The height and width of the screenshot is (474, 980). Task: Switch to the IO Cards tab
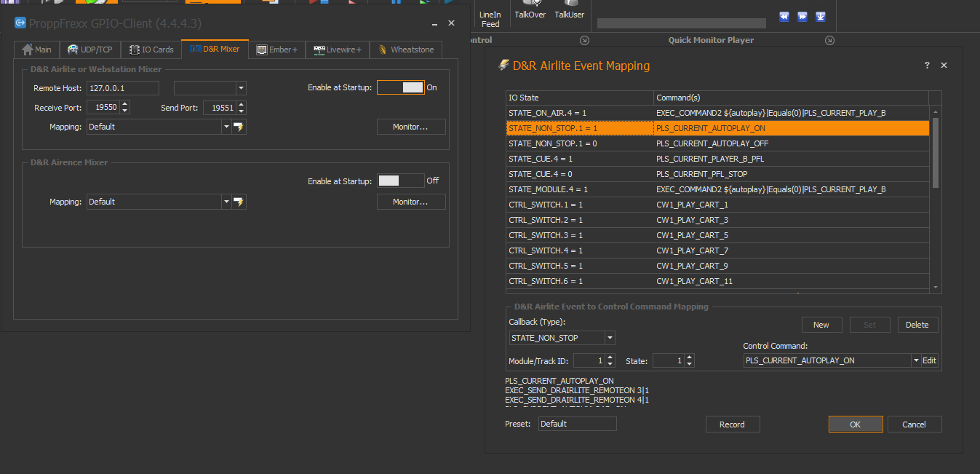pos(151,50)
